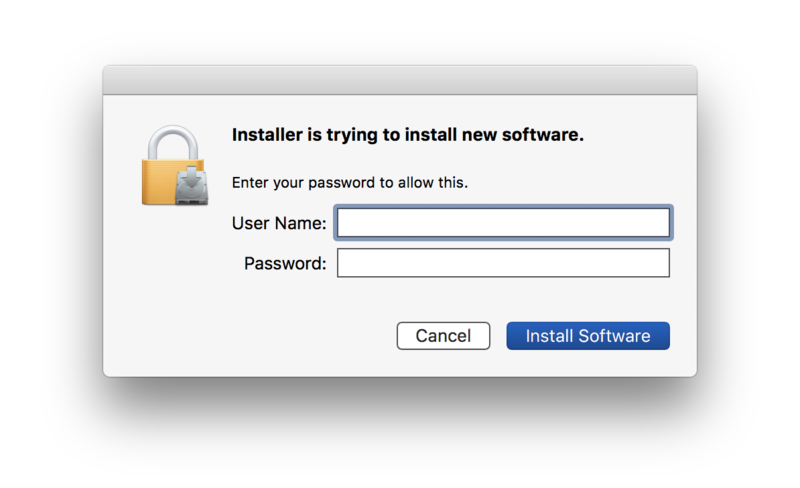Click the bold "Installer is trying to install" heading
This screenshot has height=488, width=800.
[x=407, y=135]
